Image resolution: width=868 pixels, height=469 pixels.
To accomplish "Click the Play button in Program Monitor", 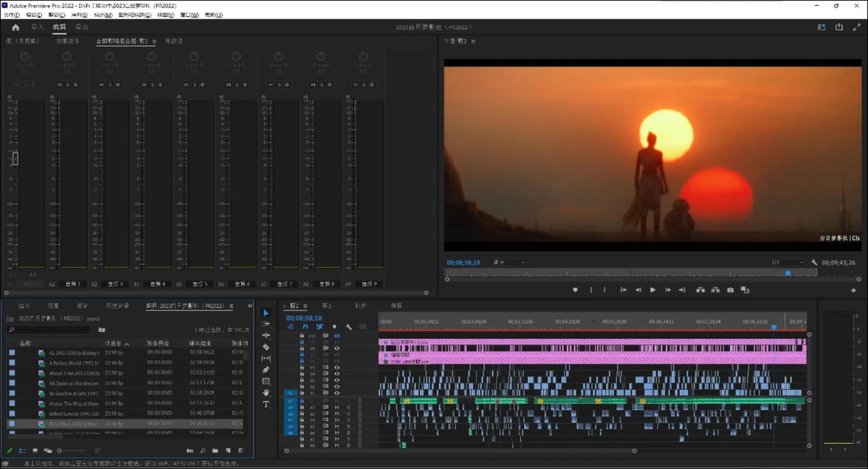I will click(653, 290).
